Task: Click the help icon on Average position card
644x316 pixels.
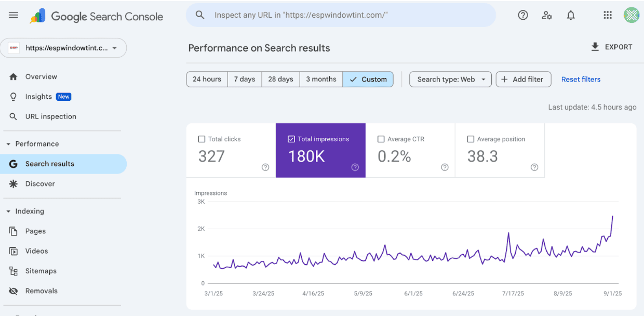Action: tap(534, 167)
